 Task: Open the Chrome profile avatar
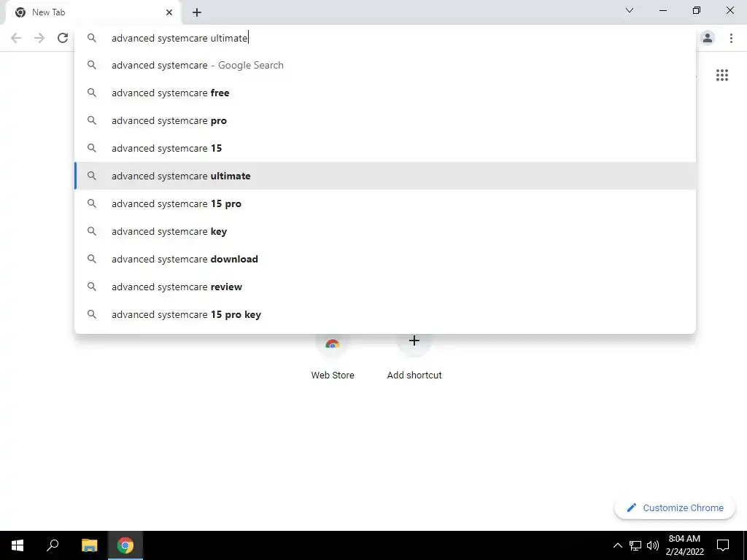pyautogui.click(x=708, y=38)
